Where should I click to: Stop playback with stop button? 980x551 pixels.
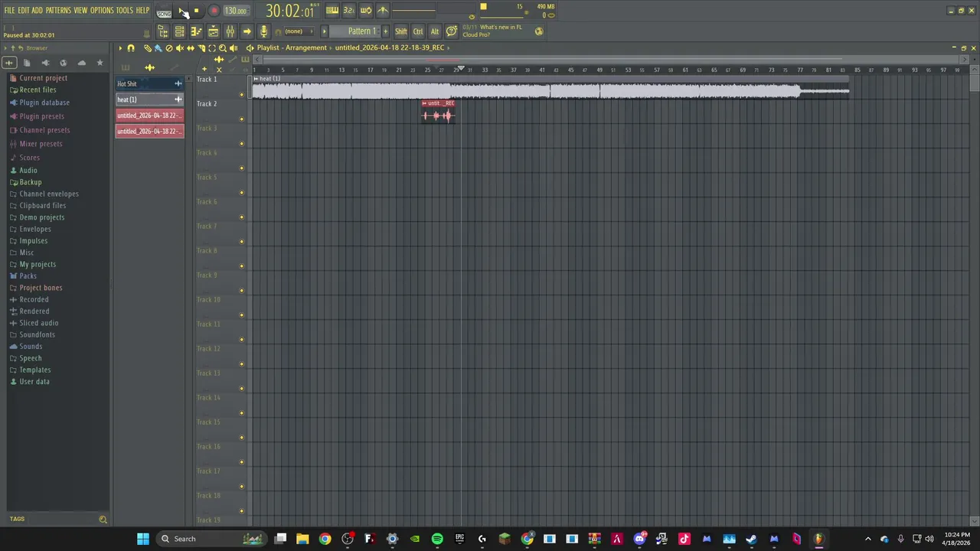pos(196,11)
